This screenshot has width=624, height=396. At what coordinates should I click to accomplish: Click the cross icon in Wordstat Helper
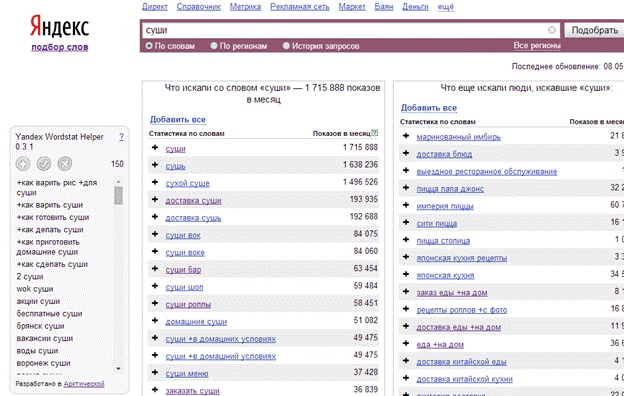pos(65,164)
